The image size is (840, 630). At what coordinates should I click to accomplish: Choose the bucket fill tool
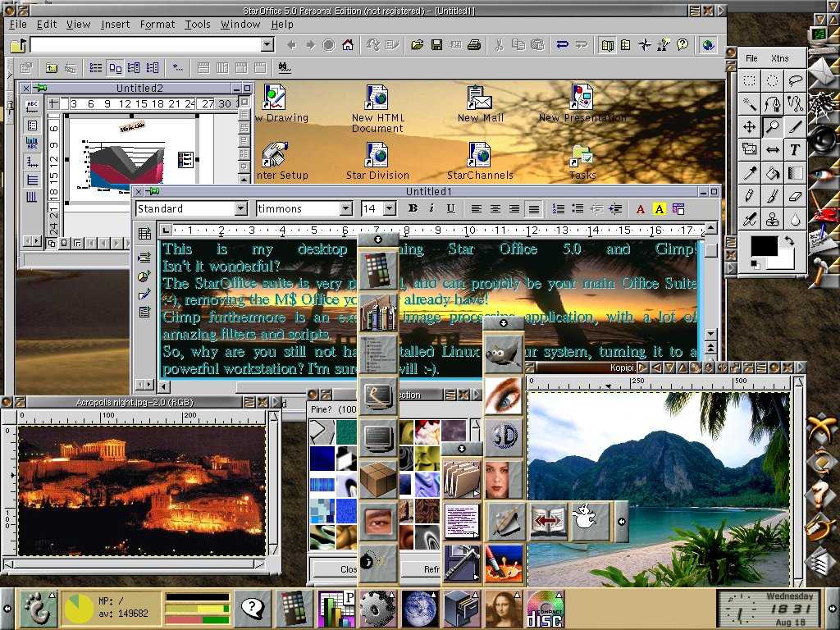(772, 172)
